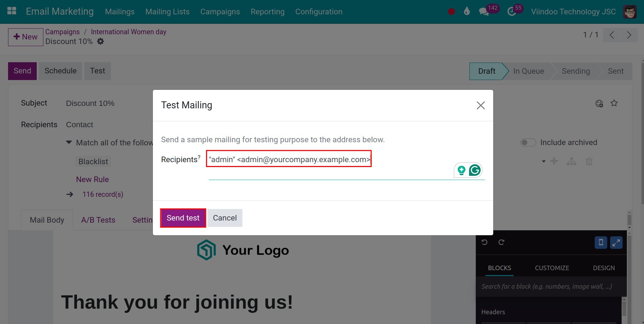Viewport: 644px width, 324px height.
Task: Click the Send button on the form
Action: point(22,71)
